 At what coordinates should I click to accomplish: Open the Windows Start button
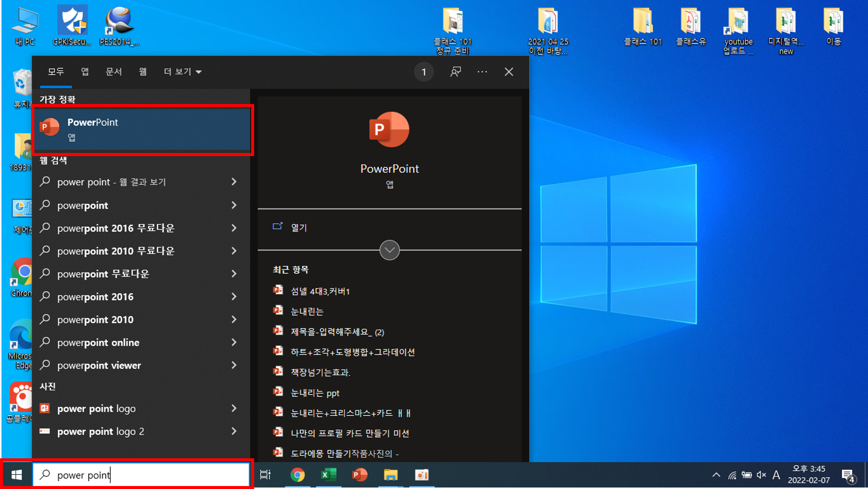point(16,475)
